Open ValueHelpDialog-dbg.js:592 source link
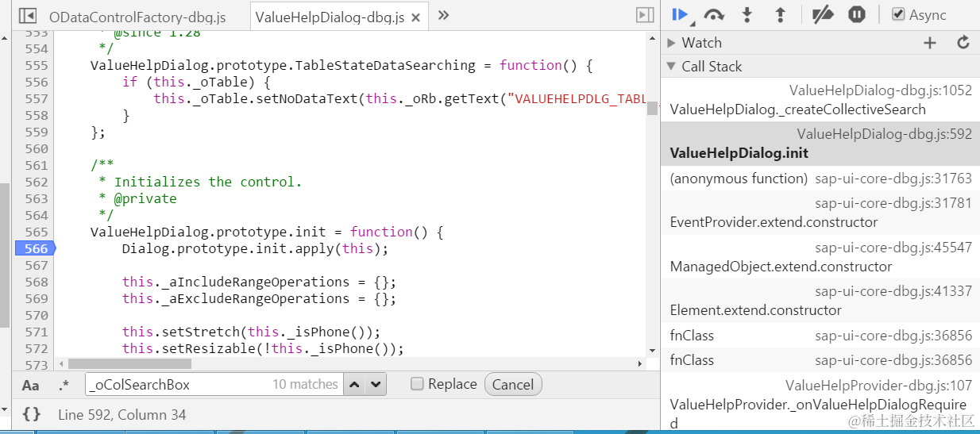980x434 pixels. (x=884, y=134)
